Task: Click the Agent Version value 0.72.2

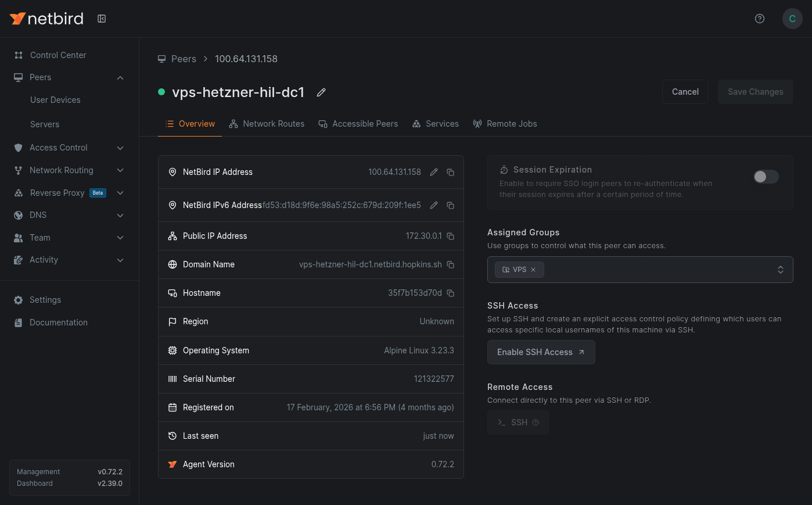Action: 443,464
